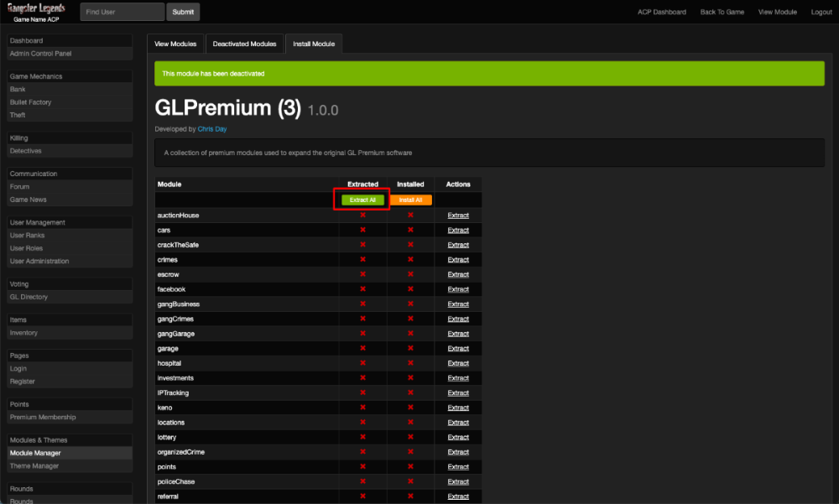
Task: Click the red X in keno Installed column
Action: 410,408
